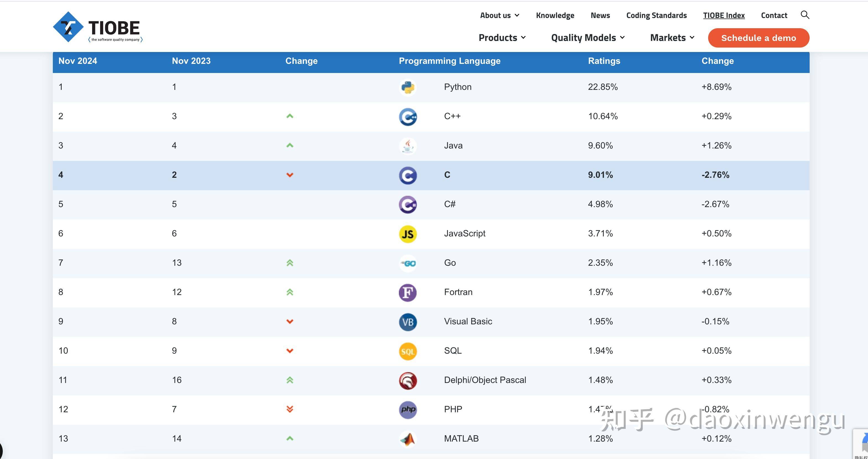Click the +8.69% change value

(716, 87)
